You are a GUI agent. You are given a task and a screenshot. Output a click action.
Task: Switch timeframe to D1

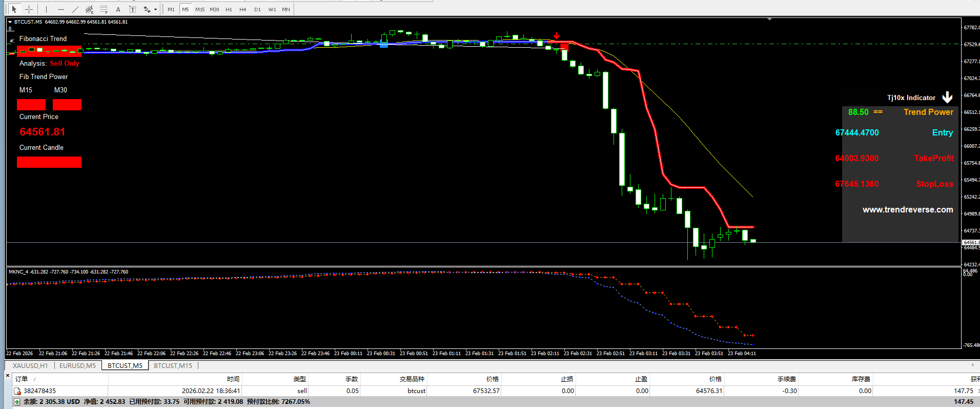257,9
